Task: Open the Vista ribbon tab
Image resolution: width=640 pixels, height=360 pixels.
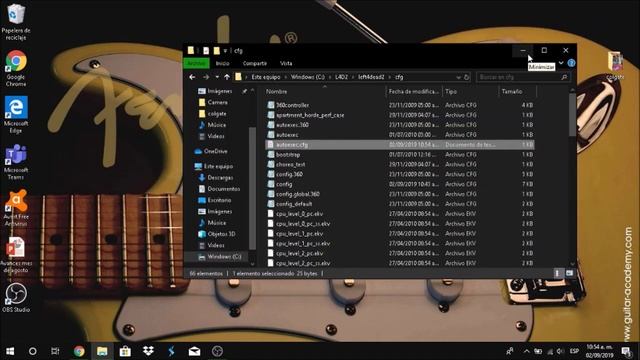Action: [286, 63]
